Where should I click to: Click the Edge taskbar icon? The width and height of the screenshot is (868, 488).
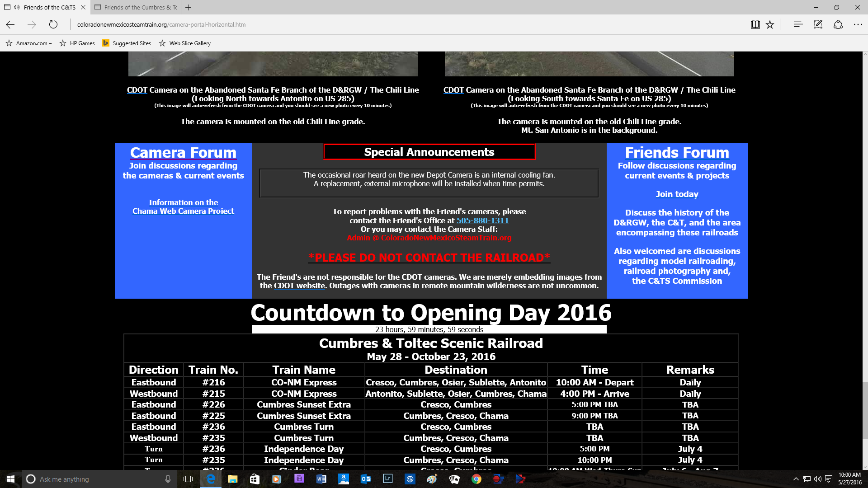211,479
